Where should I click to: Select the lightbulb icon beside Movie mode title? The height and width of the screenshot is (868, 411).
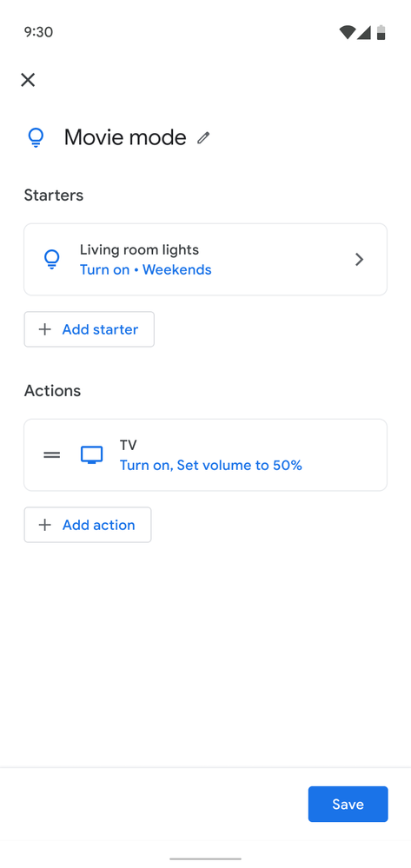point(36,137)
